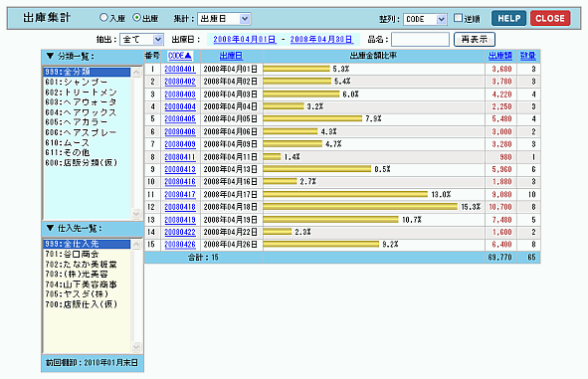Click the 再表示 button
This screenshot has width=588, height=379.
tap(475, 39)
